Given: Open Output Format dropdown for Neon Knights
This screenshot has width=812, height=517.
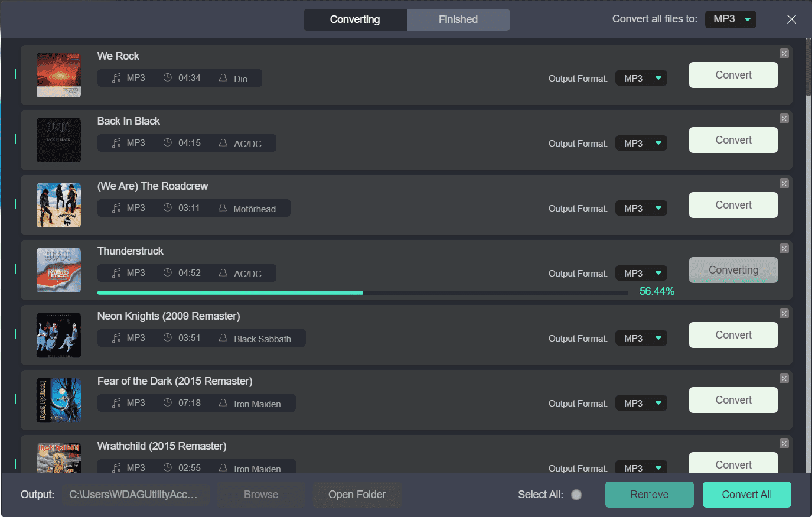Looking at the screenshot, I should [641, 339].
